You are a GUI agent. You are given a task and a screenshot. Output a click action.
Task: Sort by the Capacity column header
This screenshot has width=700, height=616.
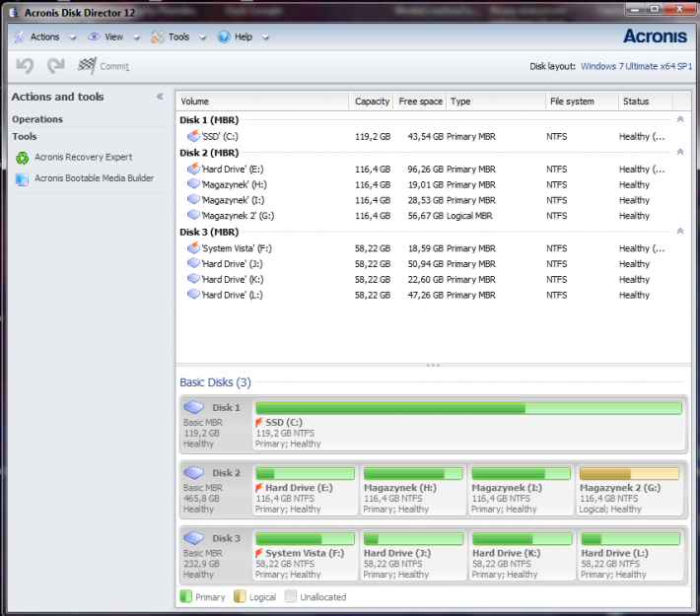(372, 102)
